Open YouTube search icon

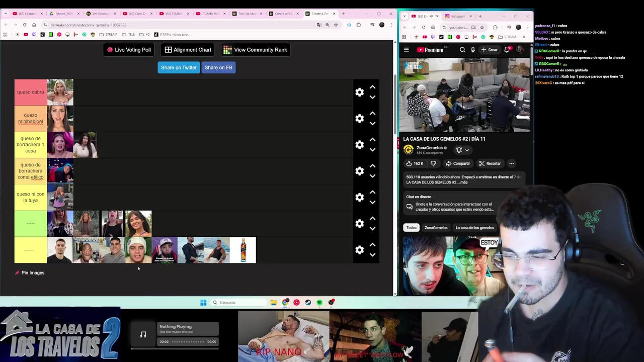462,50
